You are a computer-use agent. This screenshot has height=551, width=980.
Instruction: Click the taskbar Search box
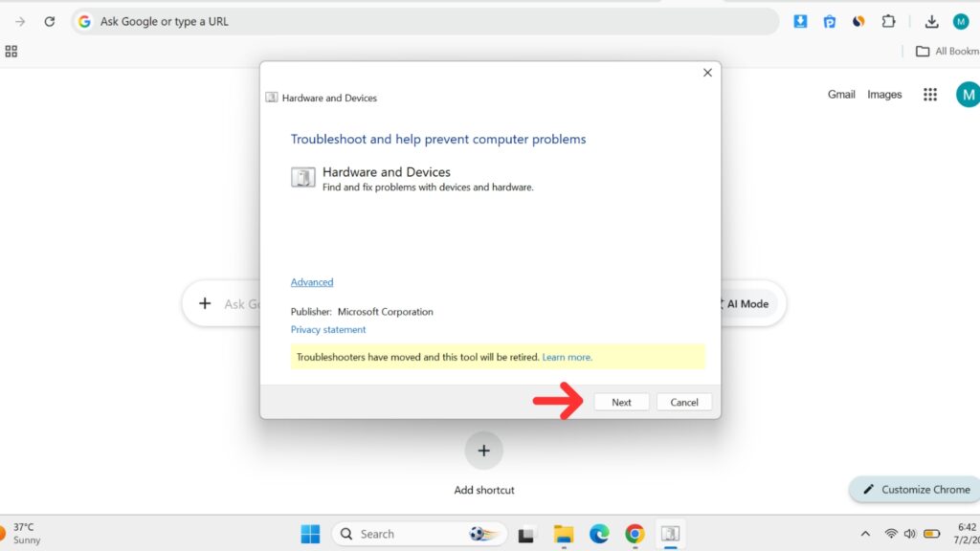coord(419,534)
